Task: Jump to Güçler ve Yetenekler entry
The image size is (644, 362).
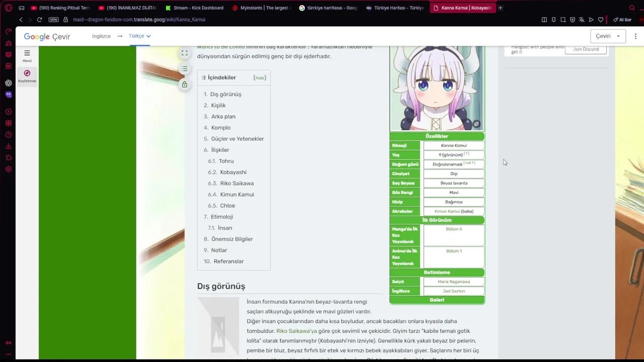Action: click(x=237, y=139)
